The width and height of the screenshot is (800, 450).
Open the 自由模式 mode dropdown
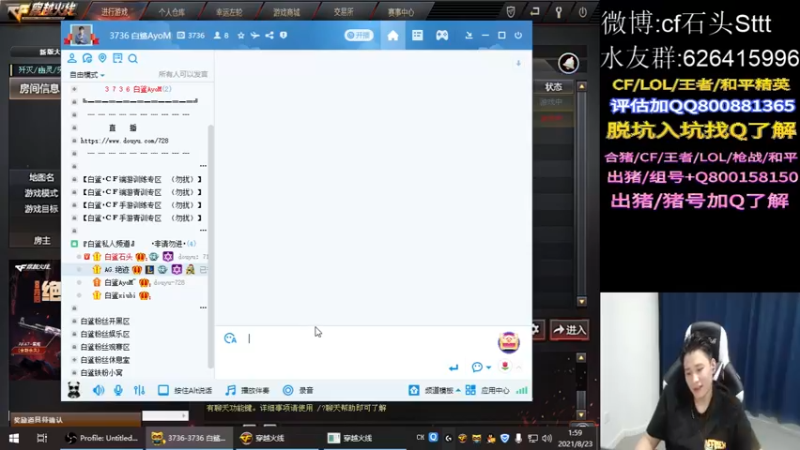(87, 74)
